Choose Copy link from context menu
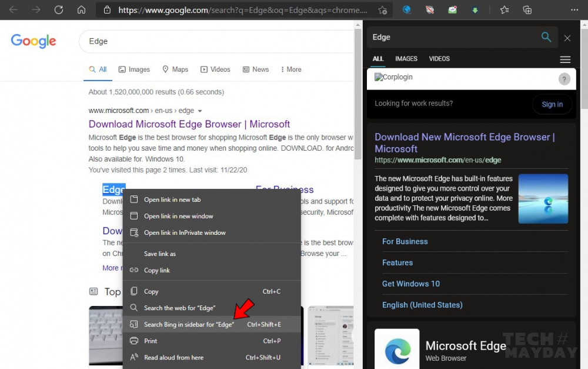 (x=212, y=270)
